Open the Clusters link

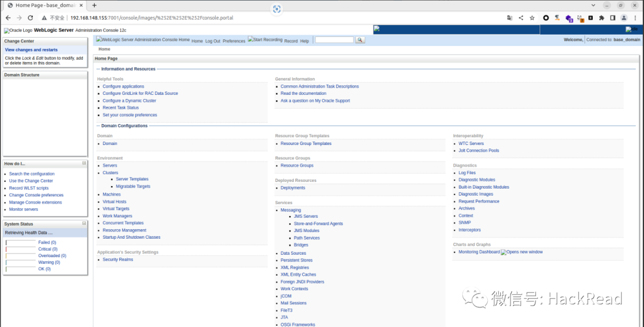pos(110,172)
